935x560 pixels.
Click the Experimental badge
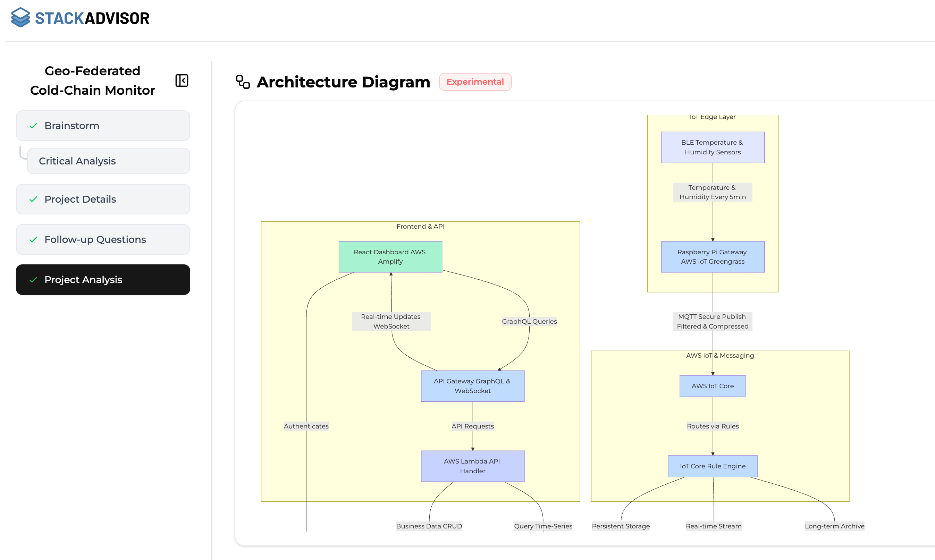coord(475,82)
